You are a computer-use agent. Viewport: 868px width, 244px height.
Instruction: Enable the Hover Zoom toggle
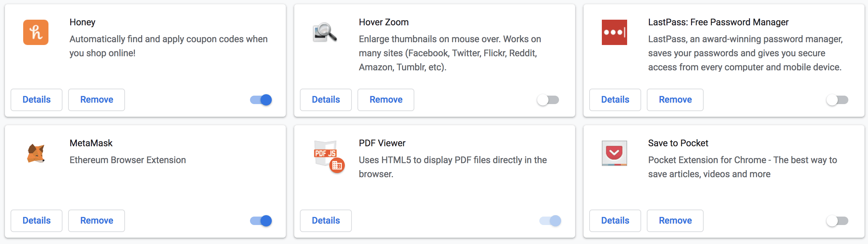click(548, 100)
